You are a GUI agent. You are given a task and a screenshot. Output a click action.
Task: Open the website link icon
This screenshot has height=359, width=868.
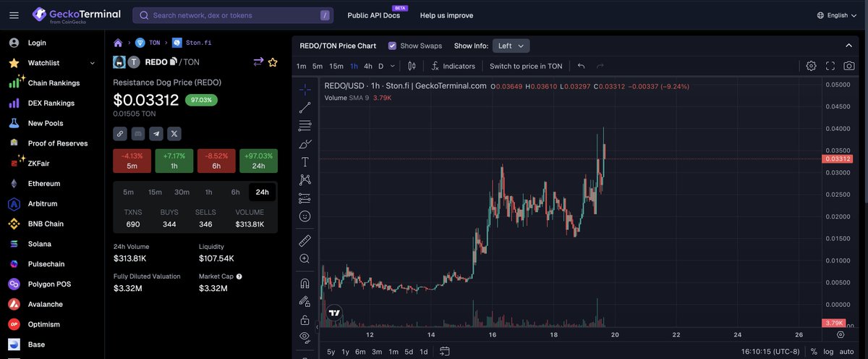(120, 133)
